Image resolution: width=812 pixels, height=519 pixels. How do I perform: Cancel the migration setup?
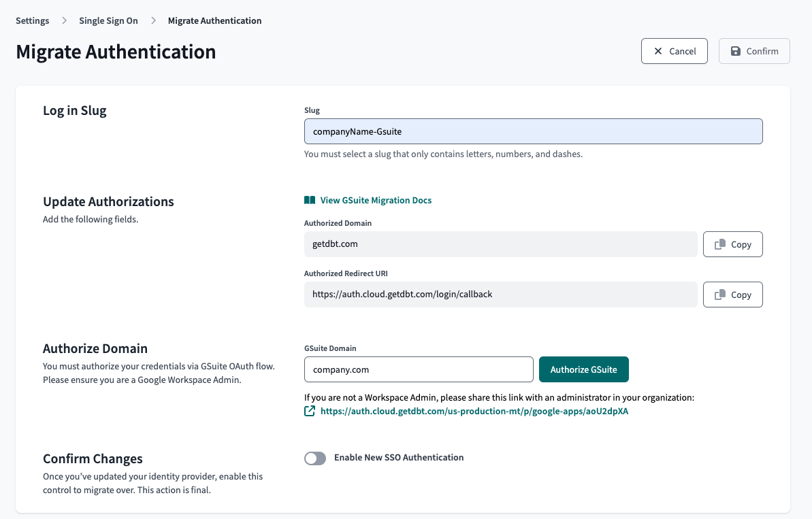tap(674, 50)
